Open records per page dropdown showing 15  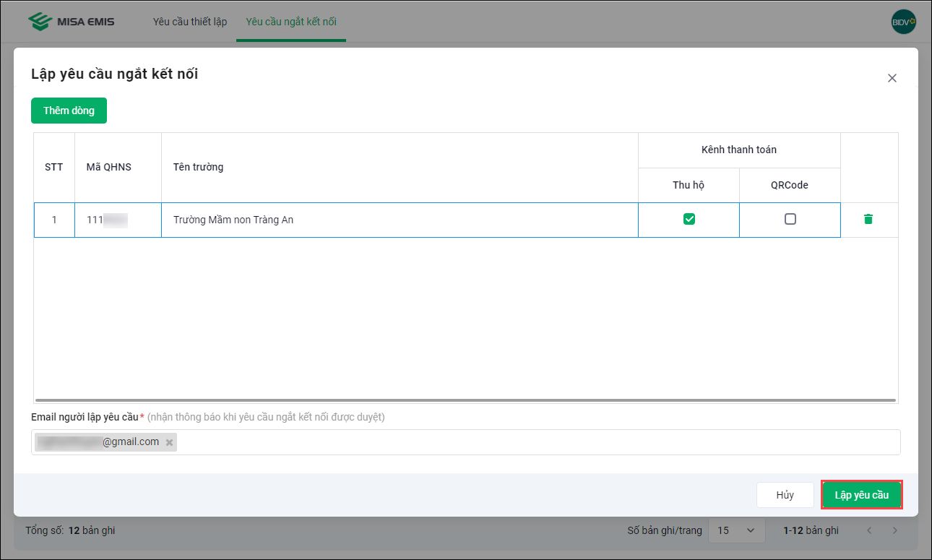pos(736,530)
